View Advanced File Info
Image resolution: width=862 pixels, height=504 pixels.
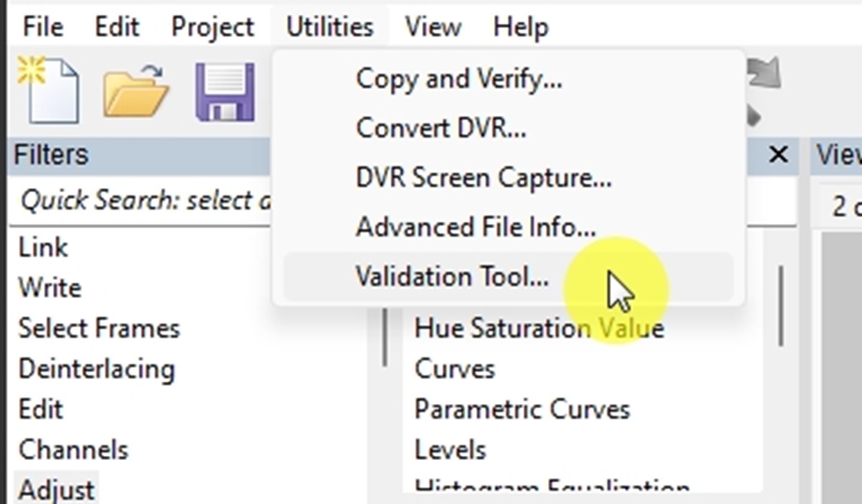[475, 226]
